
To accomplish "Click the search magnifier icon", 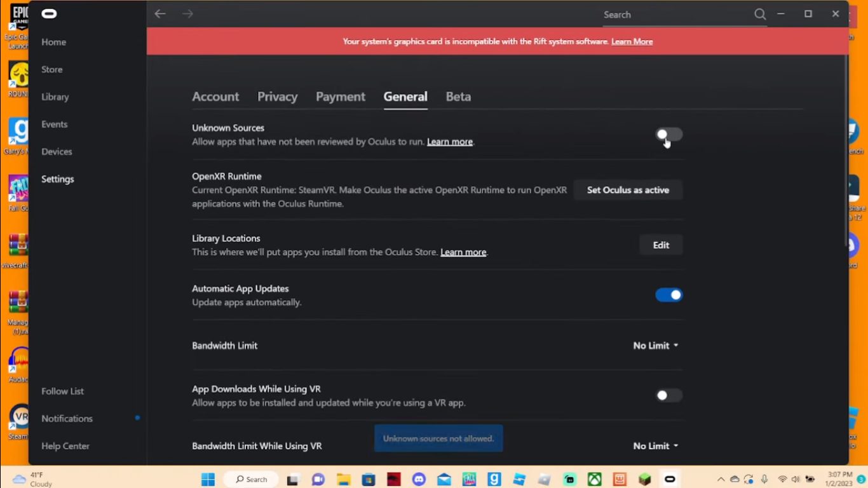I will coord(760,14).
